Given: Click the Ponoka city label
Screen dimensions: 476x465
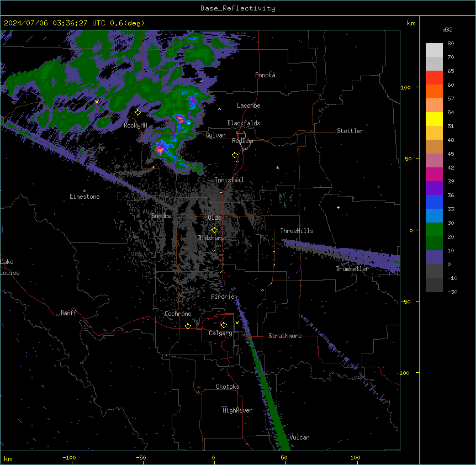Looking at the screenshot, I should pyautogui.click(x=265, y=75).
